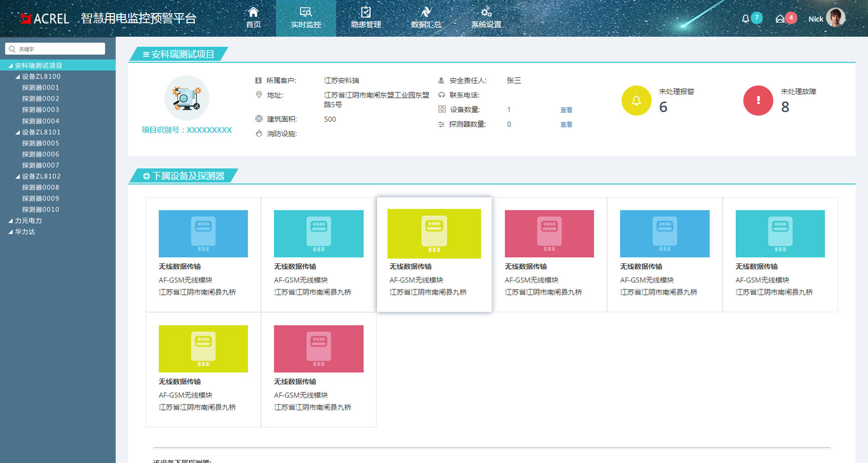Open the 数据汇总 nav icon

(x=426, y=12)
